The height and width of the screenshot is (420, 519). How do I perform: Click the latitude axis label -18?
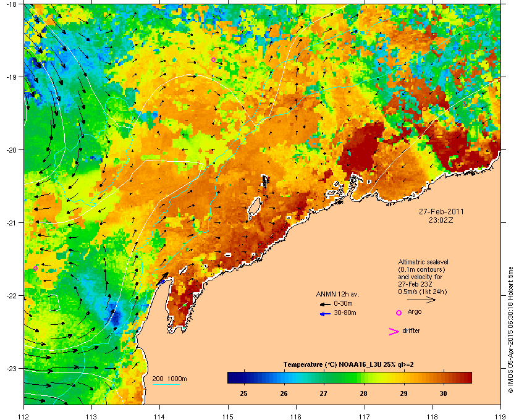tap(11, 4)
